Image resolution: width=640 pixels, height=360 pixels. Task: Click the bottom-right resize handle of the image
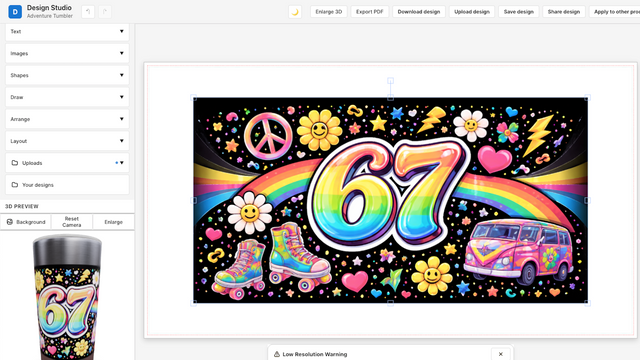coord(588,303)
